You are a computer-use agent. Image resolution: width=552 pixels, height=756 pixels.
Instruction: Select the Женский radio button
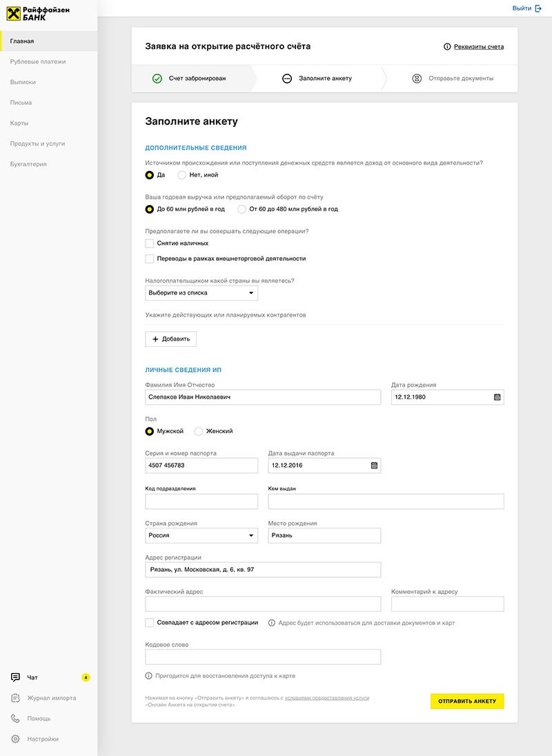pos(199,431)
